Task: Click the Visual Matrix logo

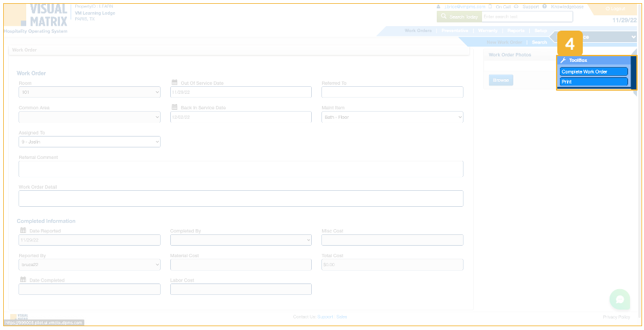Action: (38, 15)
